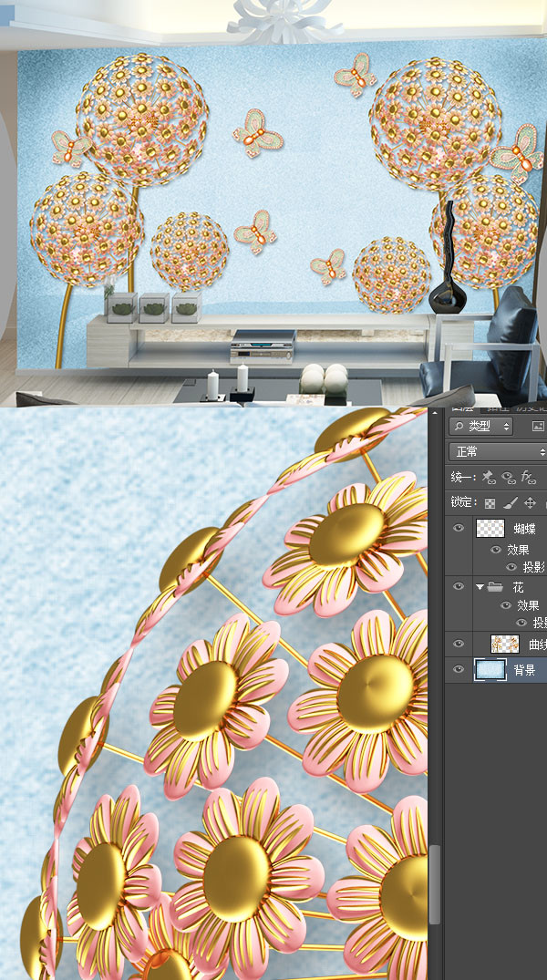Hide the 曲线 layer
This screenshot has height=980, width=547.
pyautogui.click(x=459, y=644)
